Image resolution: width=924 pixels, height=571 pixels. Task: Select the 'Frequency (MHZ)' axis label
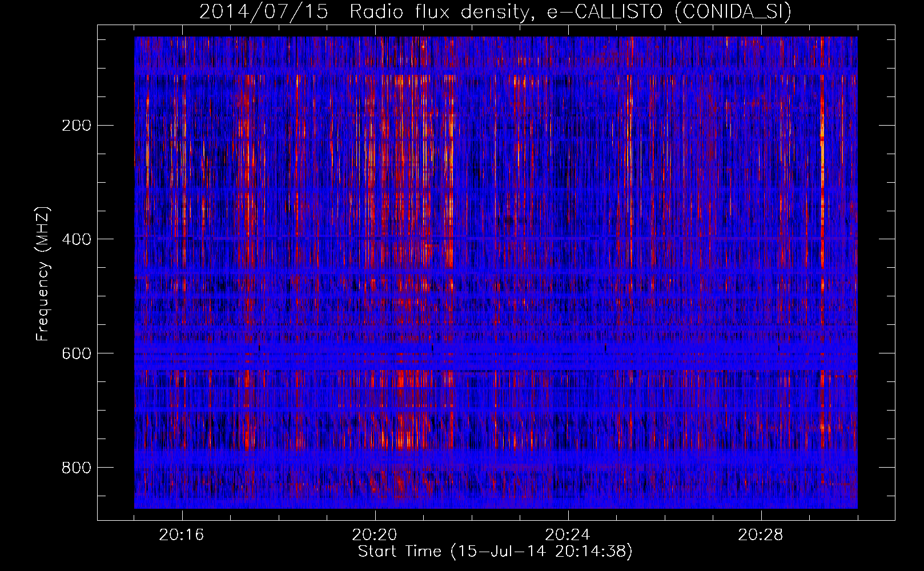click(x=43, y=274)
